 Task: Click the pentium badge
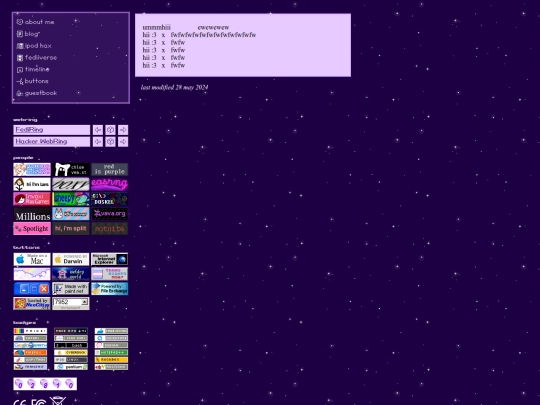point(71,367)
